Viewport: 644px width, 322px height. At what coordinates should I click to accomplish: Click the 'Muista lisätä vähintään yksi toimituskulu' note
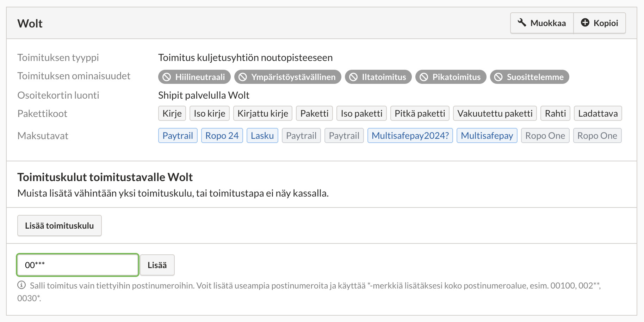173,193
